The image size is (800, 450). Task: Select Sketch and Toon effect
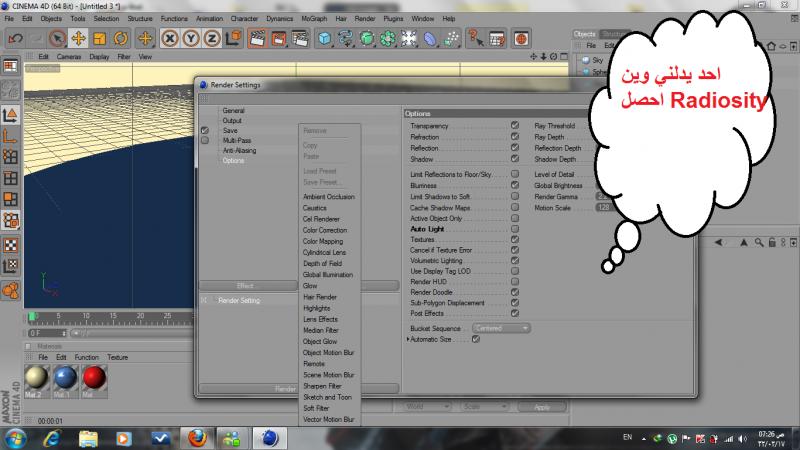tap(327, 397)
